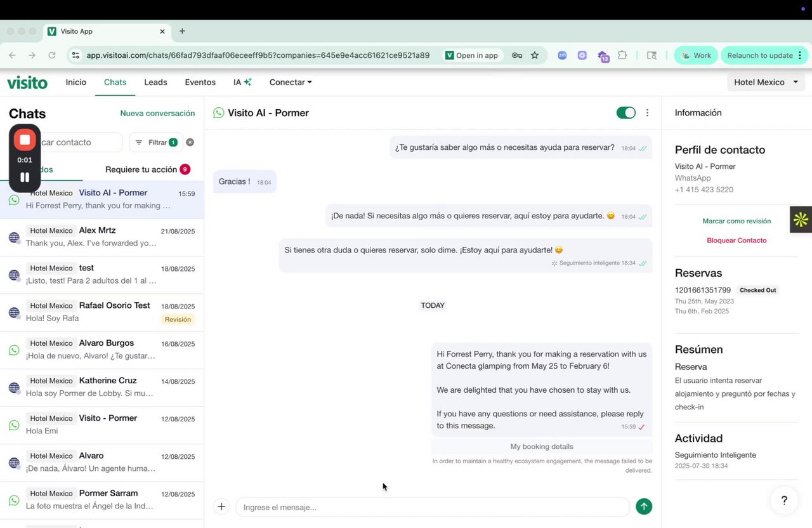Click the yellow asterisk side widget
The image size is (812, 528).
[x=801, y=220]
